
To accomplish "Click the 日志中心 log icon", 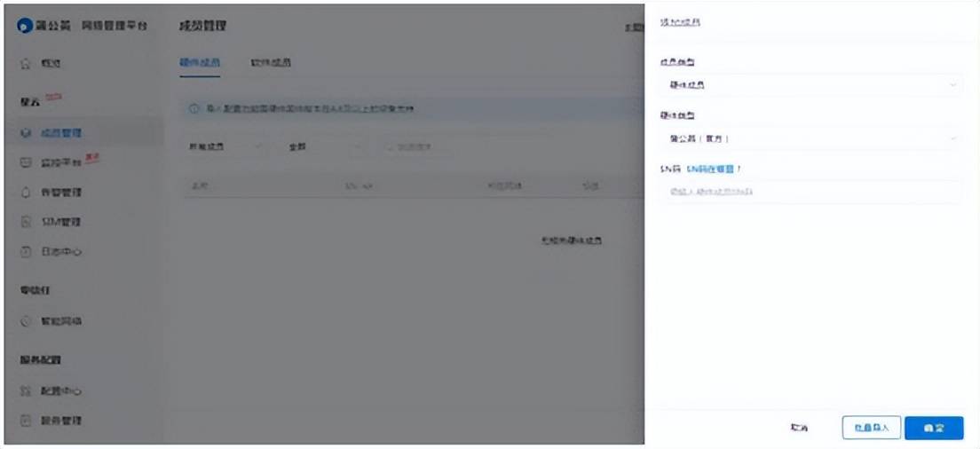I will 25,252.
